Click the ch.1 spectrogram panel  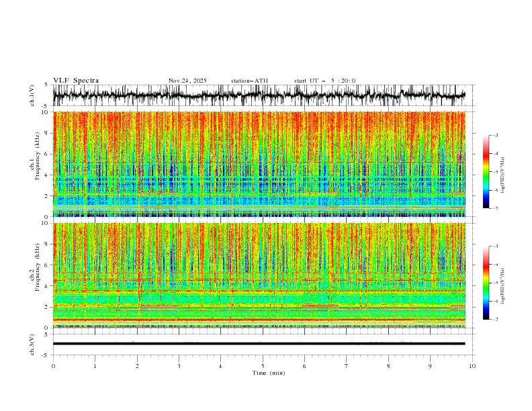point(259,164)
